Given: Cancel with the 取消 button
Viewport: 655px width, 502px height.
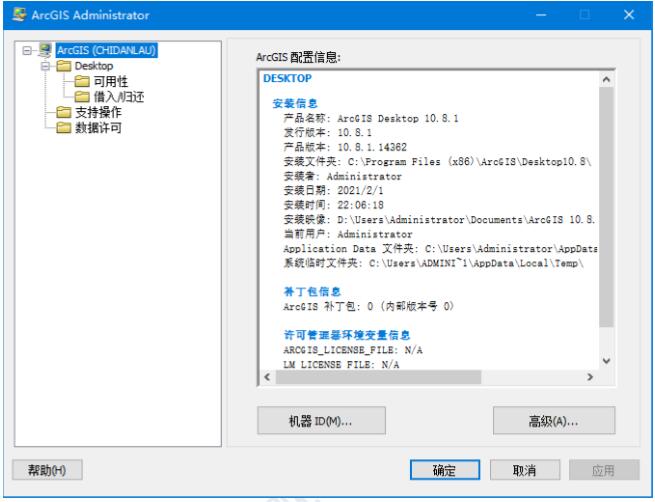Looking at the screenshot, I should 525,470.
